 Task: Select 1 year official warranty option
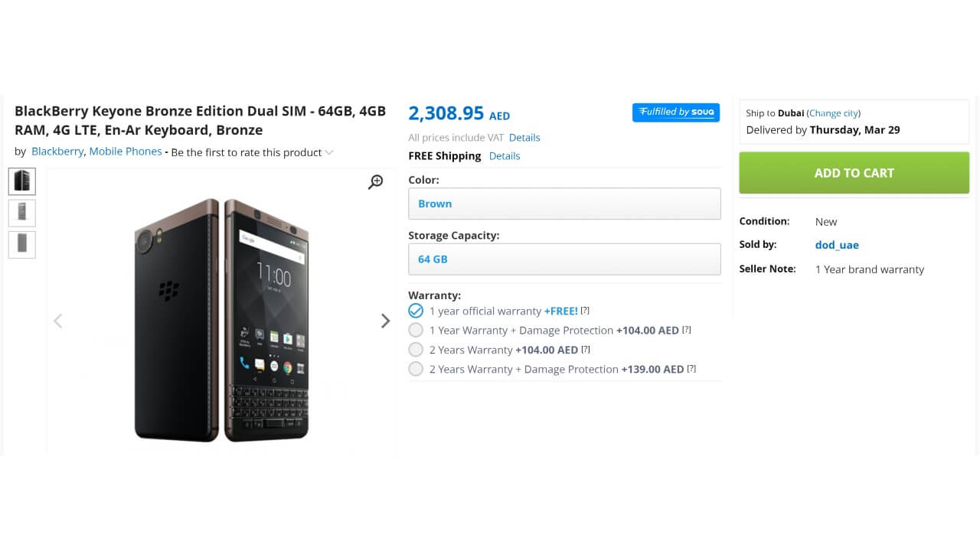coord(416,311)
